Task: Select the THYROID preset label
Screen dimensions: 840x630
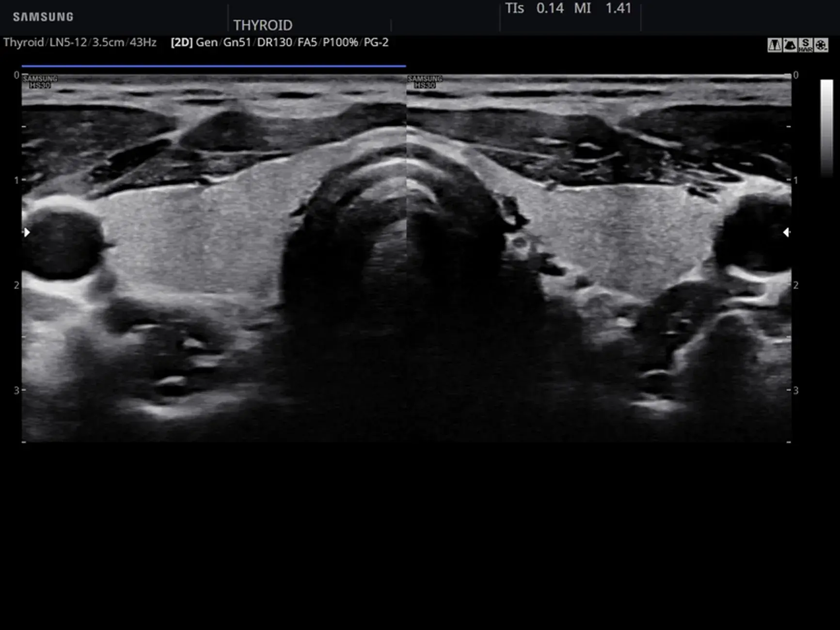Action: (263, 25)
